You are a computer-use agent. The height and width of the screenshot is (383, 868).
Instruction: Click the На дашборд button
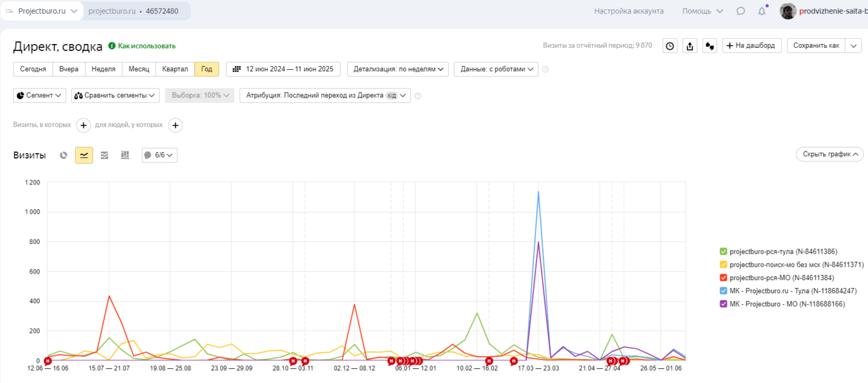tap(752, 46)
